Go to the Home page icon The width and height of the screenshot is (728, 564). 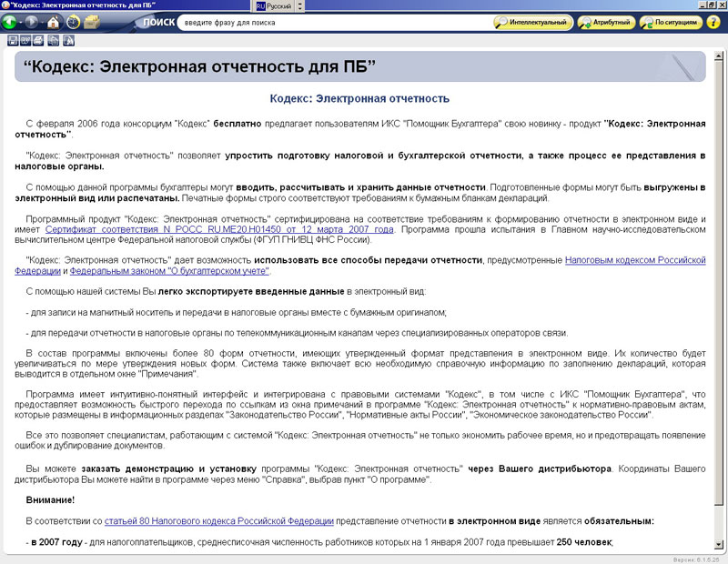pos(54,22)
